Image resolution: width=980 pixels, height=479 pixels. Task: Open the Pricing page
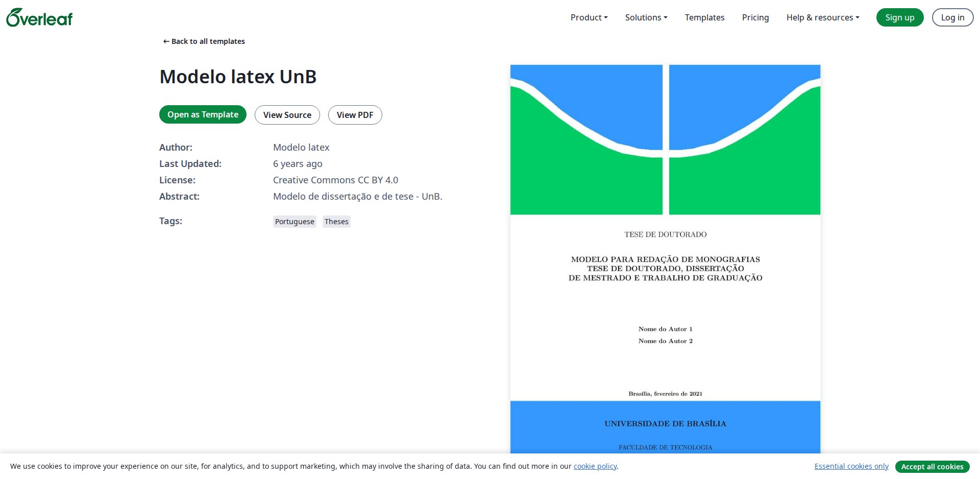755,17
